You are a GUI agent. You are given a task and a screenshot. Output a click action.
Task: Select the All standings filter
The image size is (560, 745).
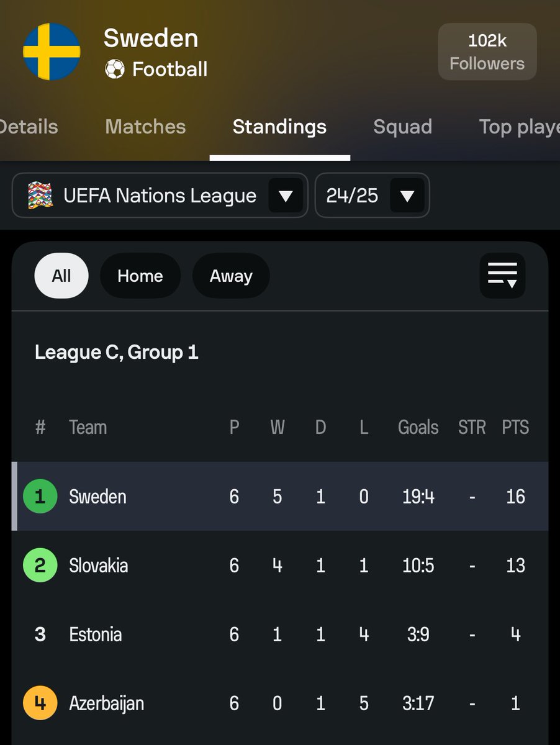(x=61, y=276)
